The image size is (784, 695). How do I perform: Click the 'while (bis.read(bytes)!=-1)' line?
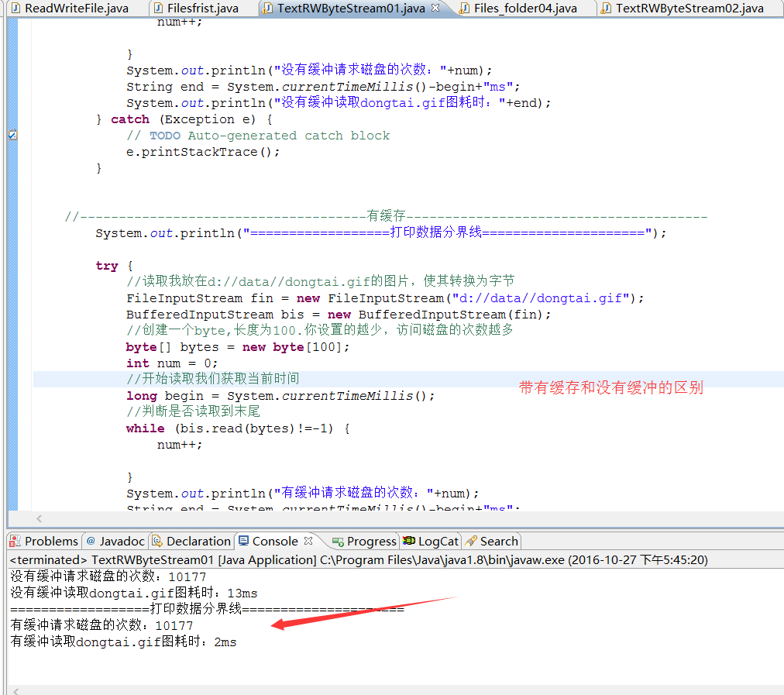click(x=238, y=428)
